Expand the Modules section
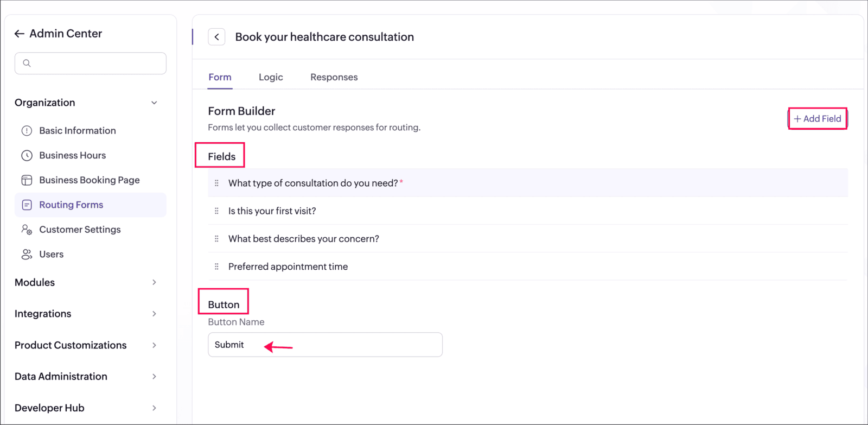The image size is (868, 425). [154, 282]
